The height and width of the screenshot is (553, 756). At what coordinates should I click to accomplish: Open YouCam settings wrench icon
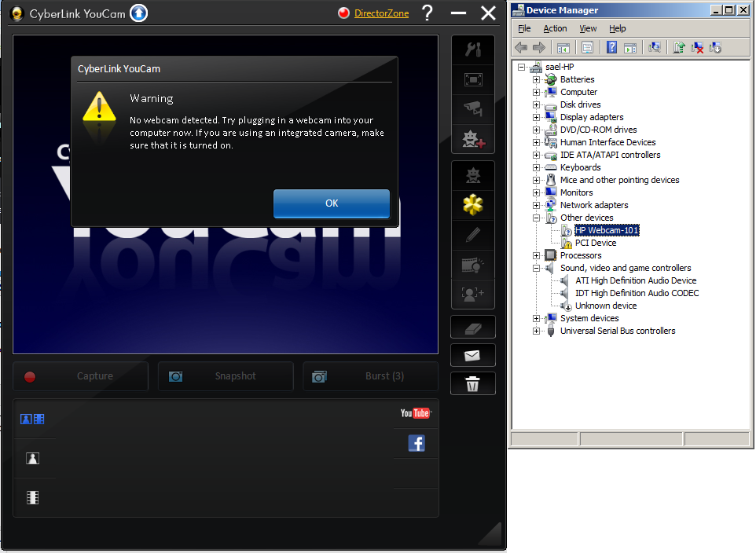click(472, 50)
